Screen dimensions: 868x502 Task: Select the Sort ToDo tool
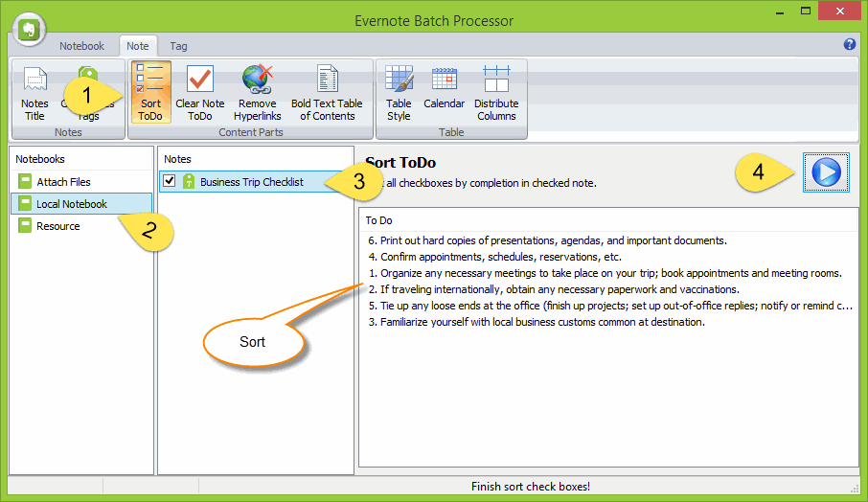[x=150, y=92]
